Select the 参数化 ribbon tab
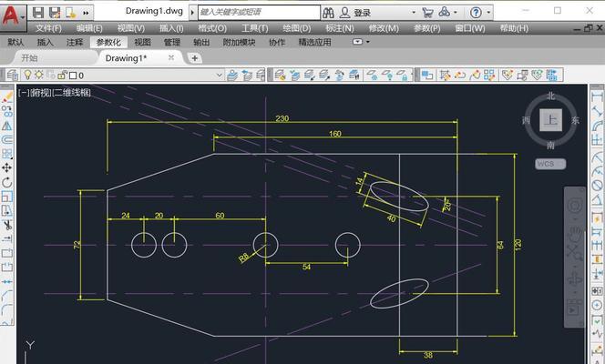Screen dimensions: 605x364 [x=108, y=43]
